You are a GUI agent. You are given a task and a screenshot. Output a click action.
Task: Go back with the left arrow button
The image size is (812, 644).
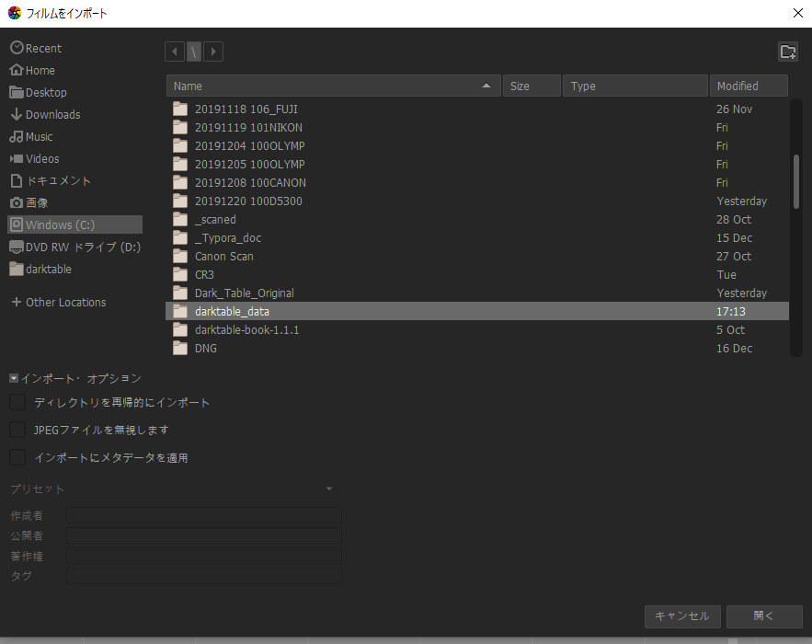[x=175, y=52]
